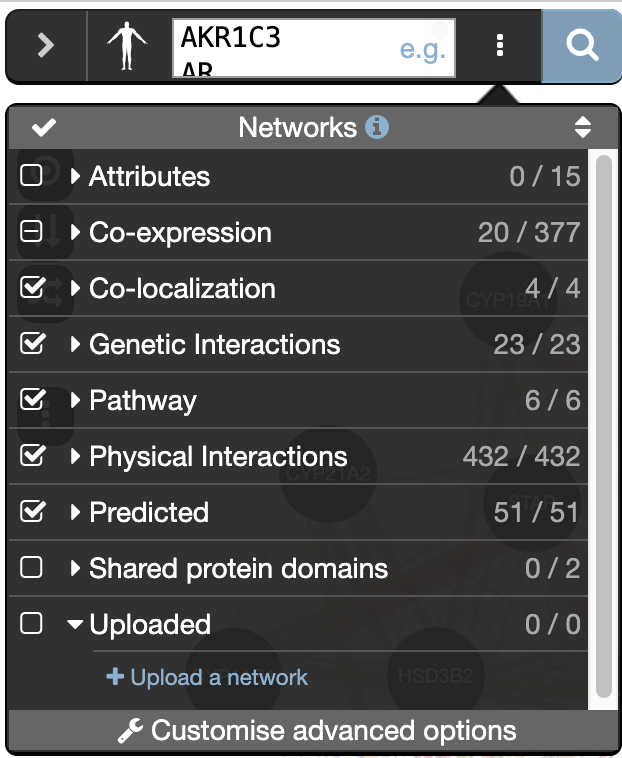Open Customise advanced options
Screen dimensions: 622x758
tap(332, 731)
